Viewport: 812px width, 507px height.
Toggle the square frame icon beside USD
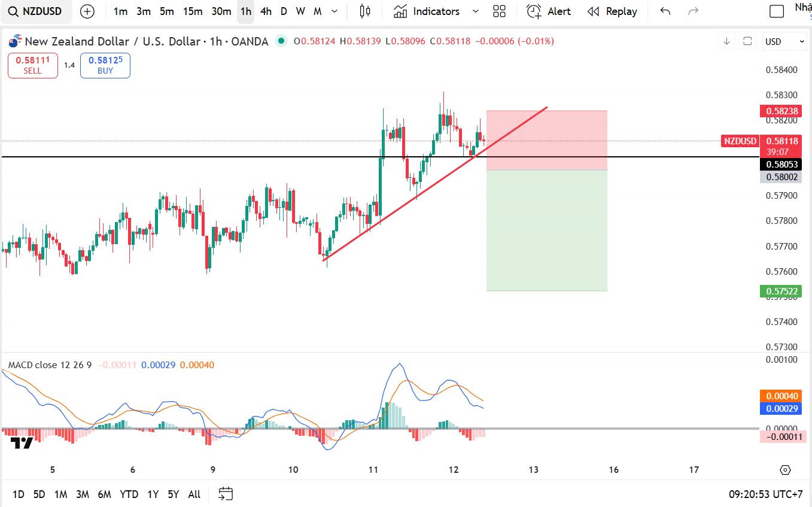747,41
